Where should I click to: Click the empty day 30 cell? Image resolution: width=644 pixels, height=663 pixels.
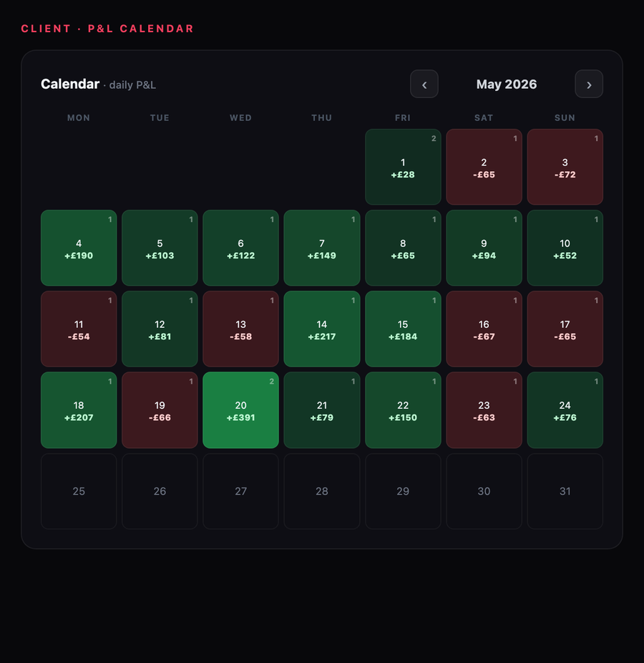(484, 491)
